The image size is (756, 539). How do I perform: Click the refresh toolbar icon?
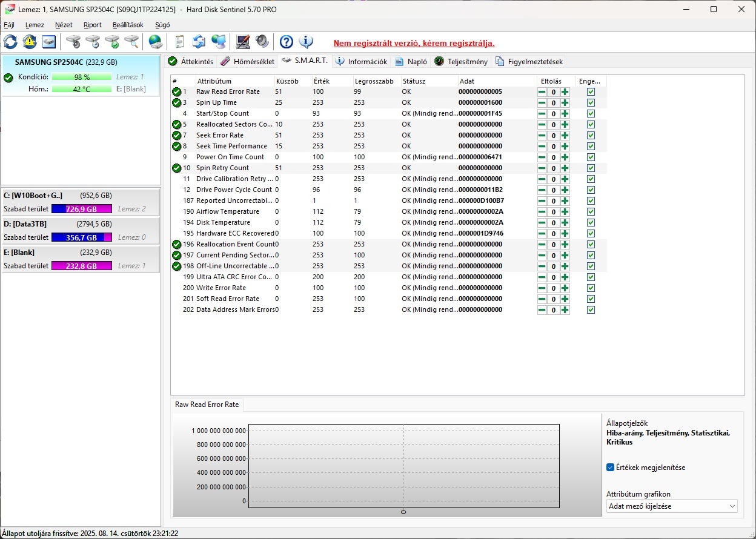(x=10, y=42)
